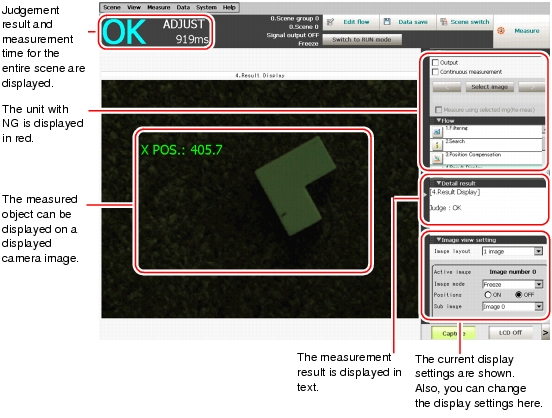
Task: Open the View menu
Action: pyautogui.click(x=134, y=7)
